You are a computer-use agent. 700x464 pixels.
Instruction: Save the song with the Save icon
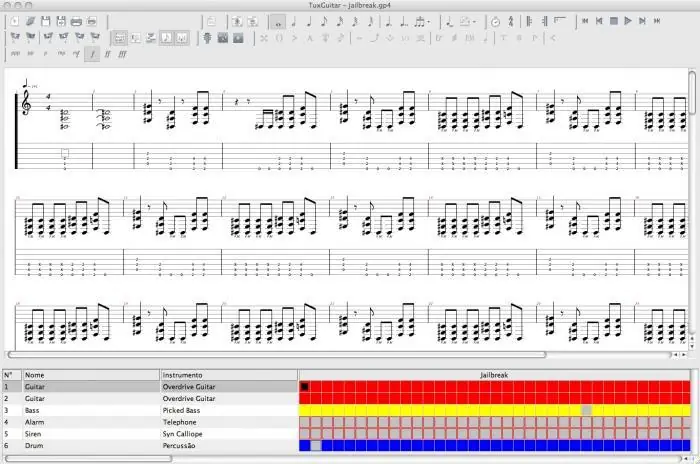point(46,21)
